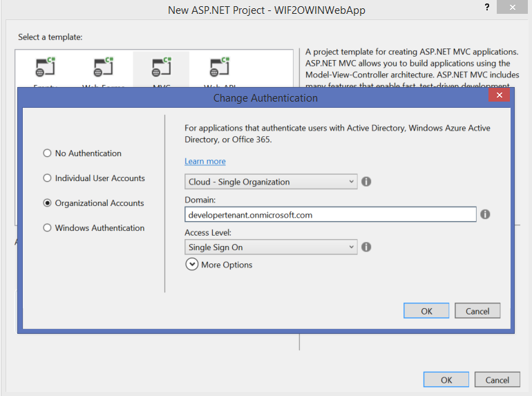Image resolution: width=532 pixels, height=396 pixels.
Task: Click the help question mark in title bar
Action: (487, 7)
